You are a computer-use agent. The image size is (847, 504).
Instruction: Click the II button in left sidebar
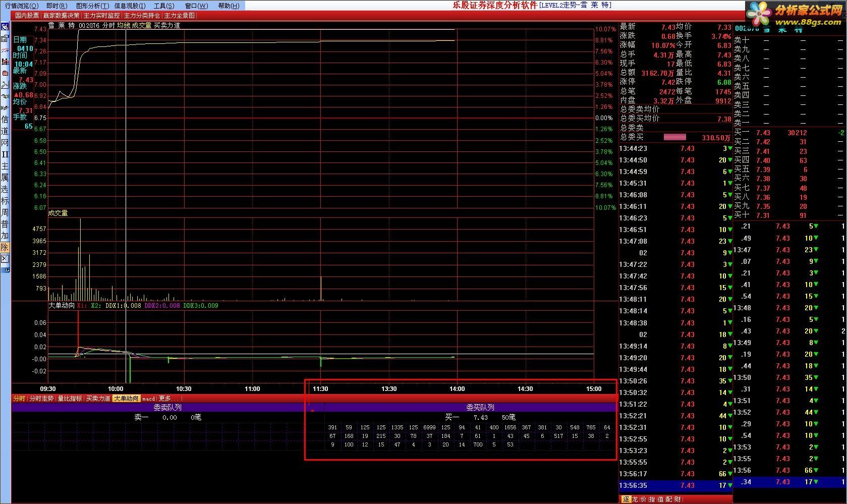(x=5, y=154)
